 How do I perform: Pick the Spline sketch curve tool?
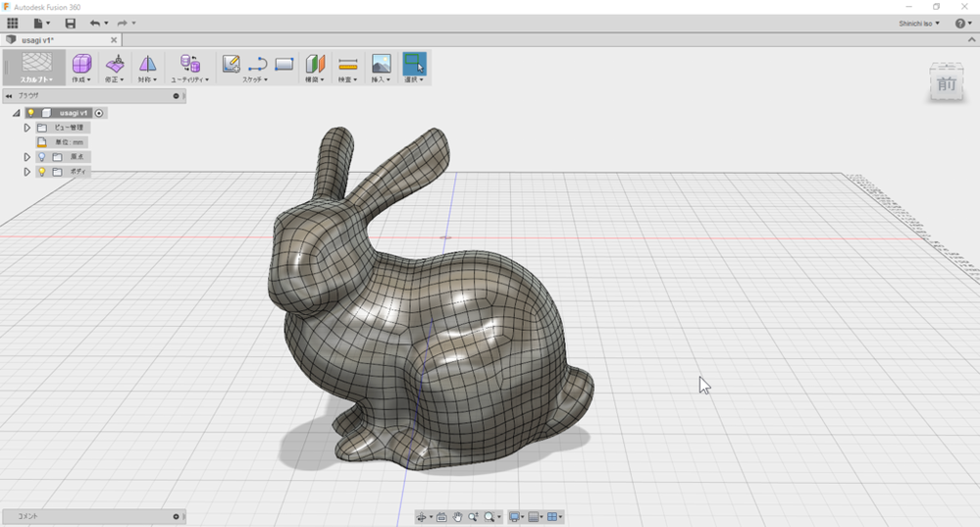pos(257,64)
